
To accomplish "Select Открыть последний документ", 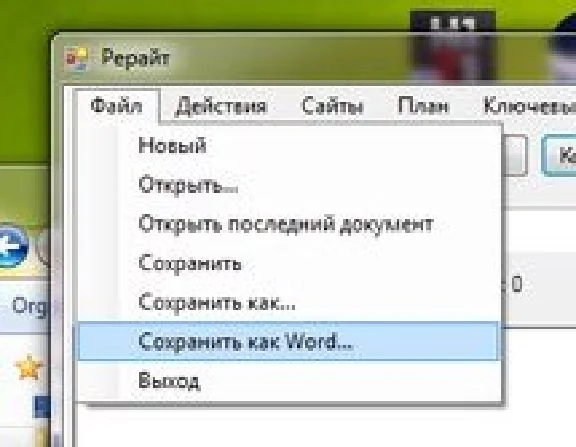I will click(289, 224).
